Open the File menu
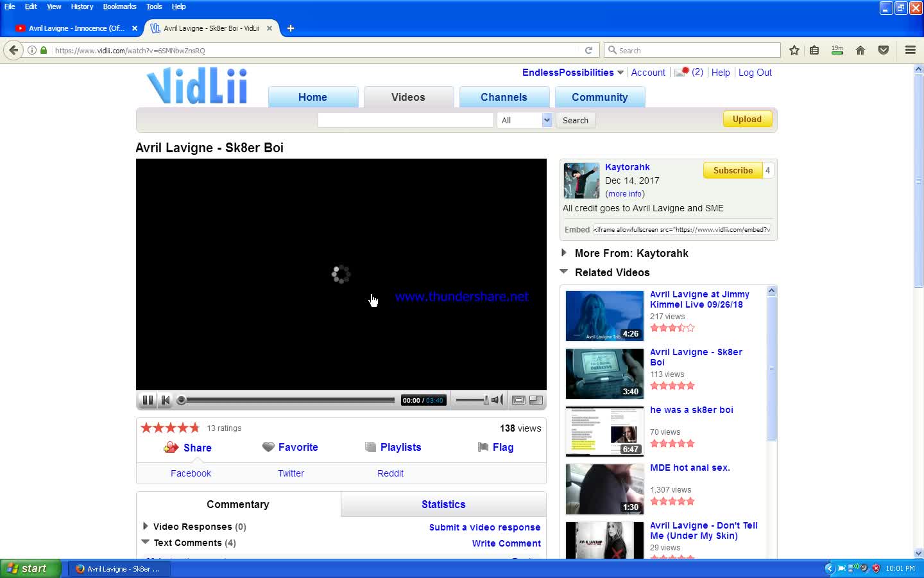Viewport: 924px width, 578px height. 10,6
